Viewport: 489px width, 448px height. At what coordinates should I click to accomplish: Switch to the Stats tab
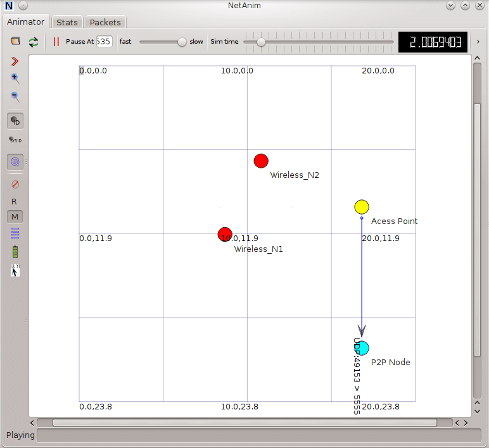[67, 22]
